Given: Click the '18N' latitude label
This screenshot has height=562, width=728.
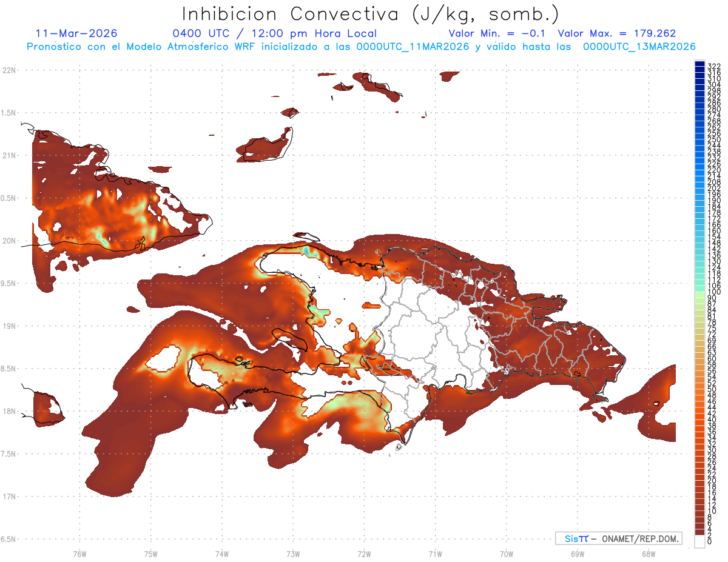Looking at the screenshot, I should coord(9,411).
